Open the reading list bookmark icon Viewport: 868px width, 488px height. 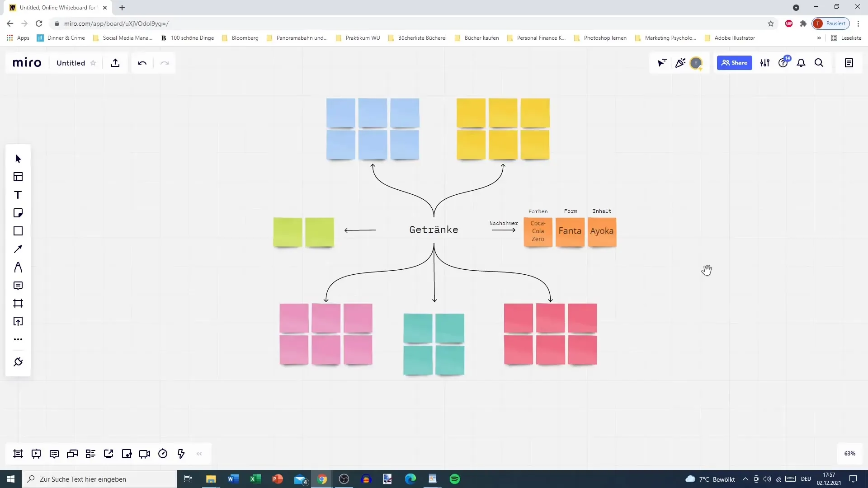(x=835, y=38)
